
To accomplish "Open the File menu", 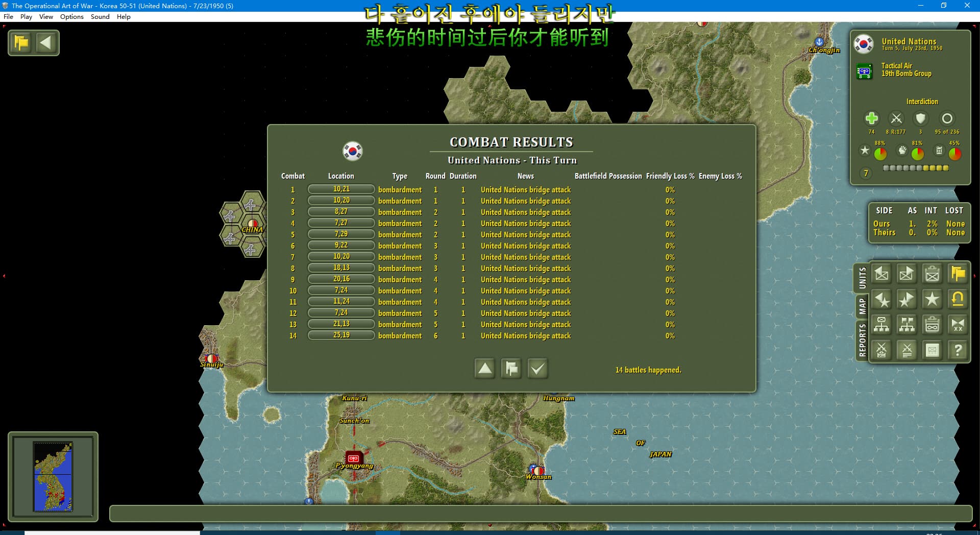I will pyautogui.click(x=8, y=16).
